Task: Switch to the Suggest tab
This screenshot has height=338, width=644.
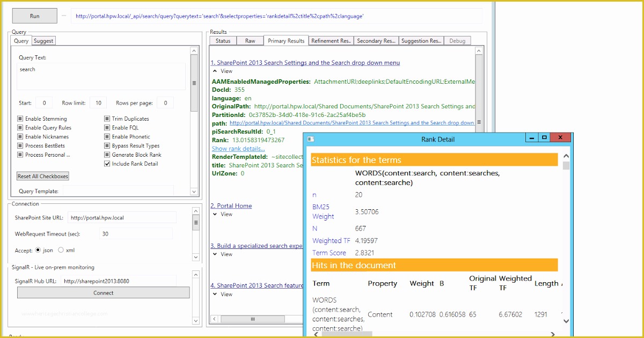Action: 43,41
